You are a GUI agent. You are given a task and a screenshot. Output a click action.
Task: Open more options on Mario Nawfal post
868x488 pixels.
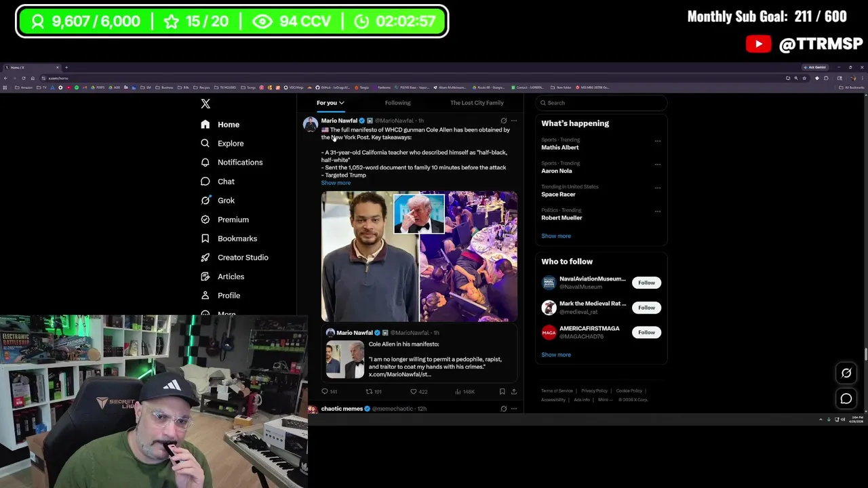[513, 121]
